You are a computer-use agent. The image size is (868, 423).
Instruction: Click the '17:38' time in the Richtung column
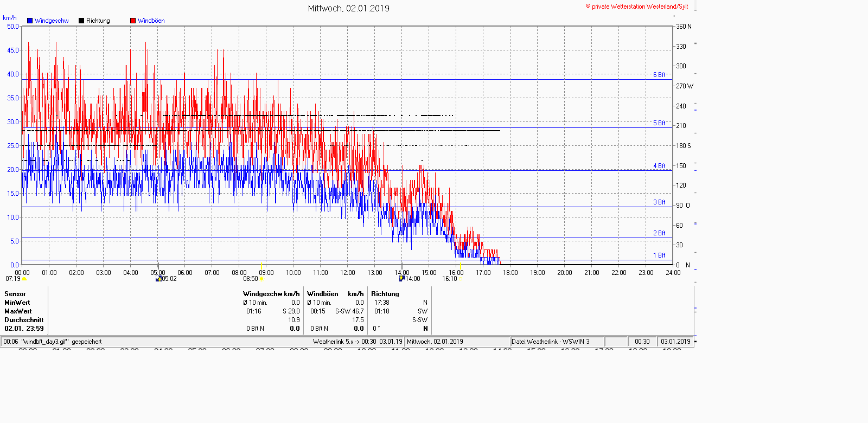click(x=382, y=303)
